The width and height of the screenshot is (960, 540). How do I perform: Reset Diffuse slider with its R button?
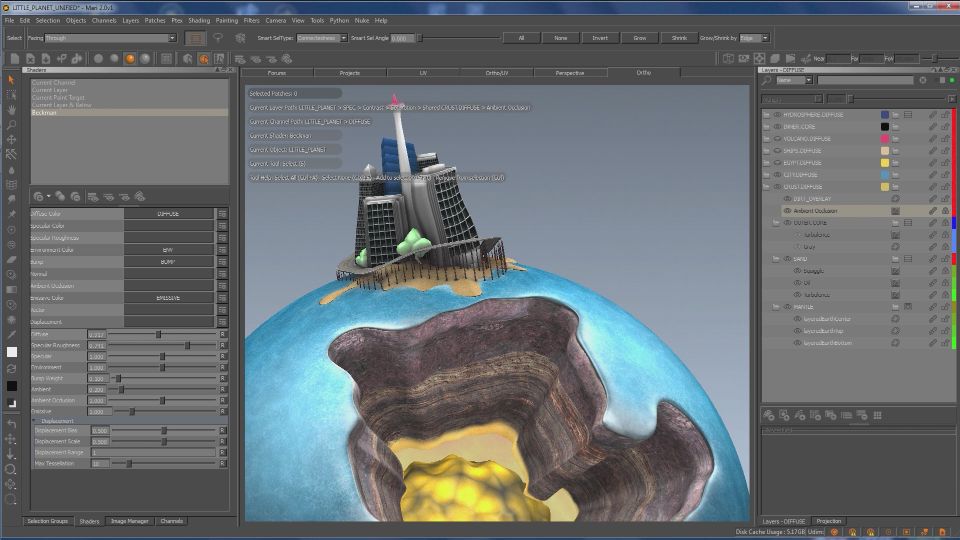point(223,334)
